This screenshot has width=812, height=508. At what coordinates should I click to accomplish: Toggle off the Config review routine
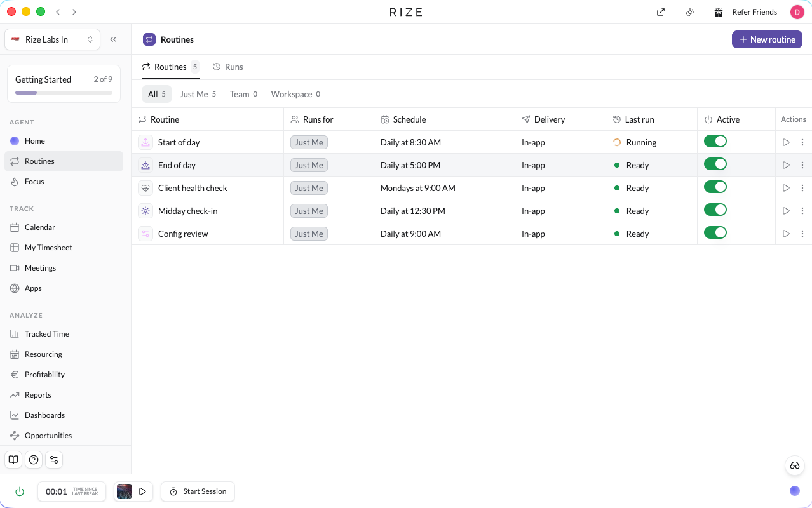(715, 233)
